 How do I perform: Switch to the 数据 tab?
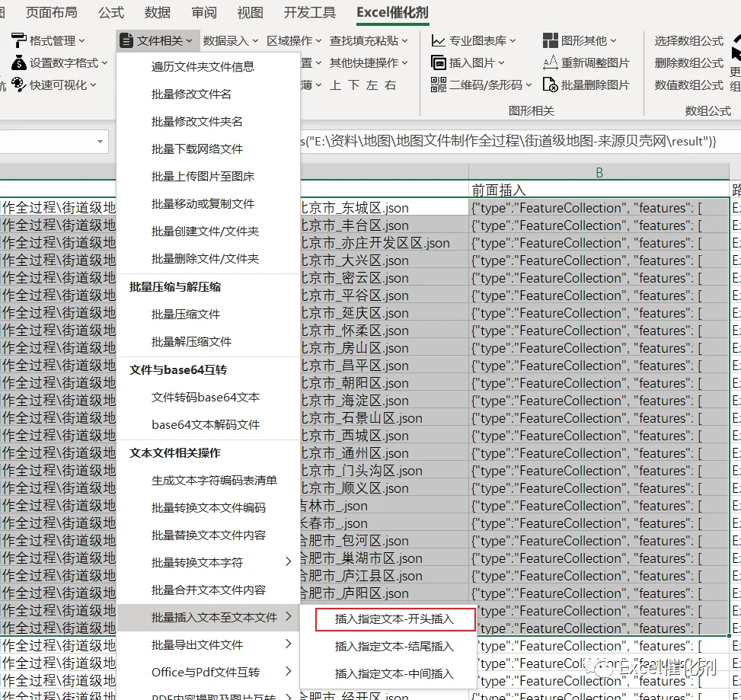[158, 12]
